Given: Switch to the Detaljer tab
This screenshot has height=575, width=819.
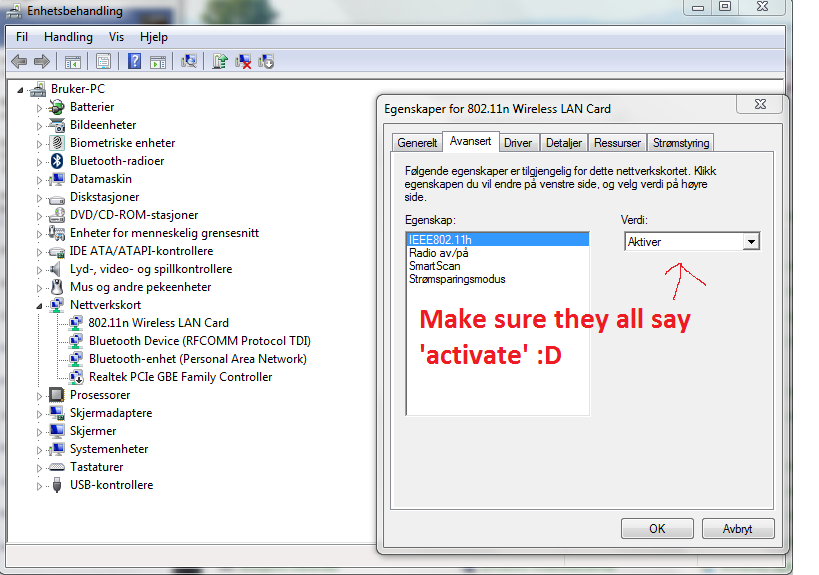Looking at the screenshot, I should [x=564, y=143].
